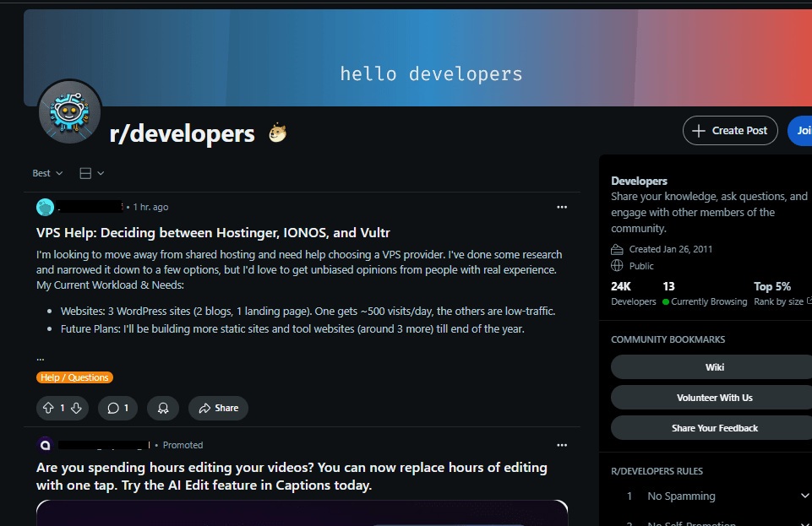Click the '13 Currently Browsing' count

(x=705, y=293)
